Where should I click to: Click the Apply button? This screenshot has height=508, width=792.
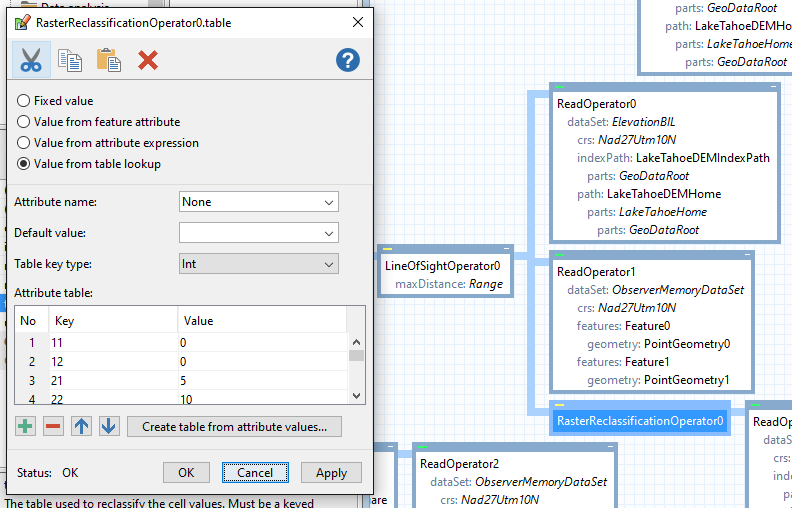click(331, 473)
